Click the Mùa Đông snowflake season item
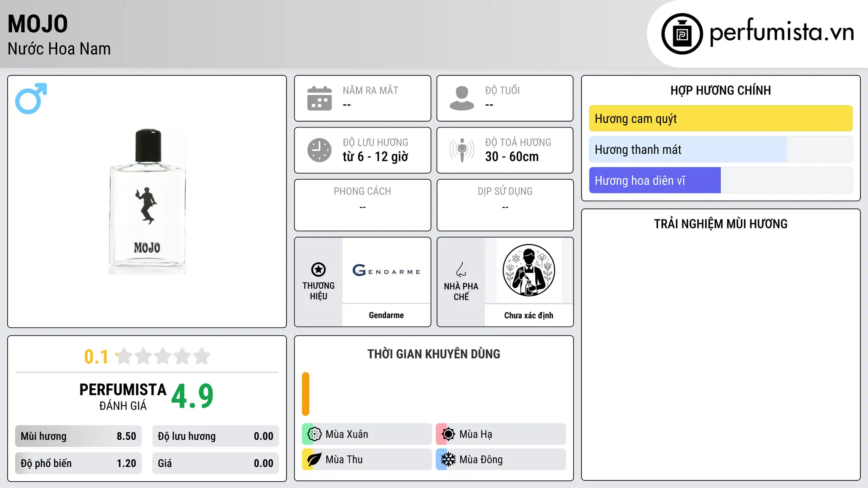This screenshot has height=488, width=868. (501, 460)
